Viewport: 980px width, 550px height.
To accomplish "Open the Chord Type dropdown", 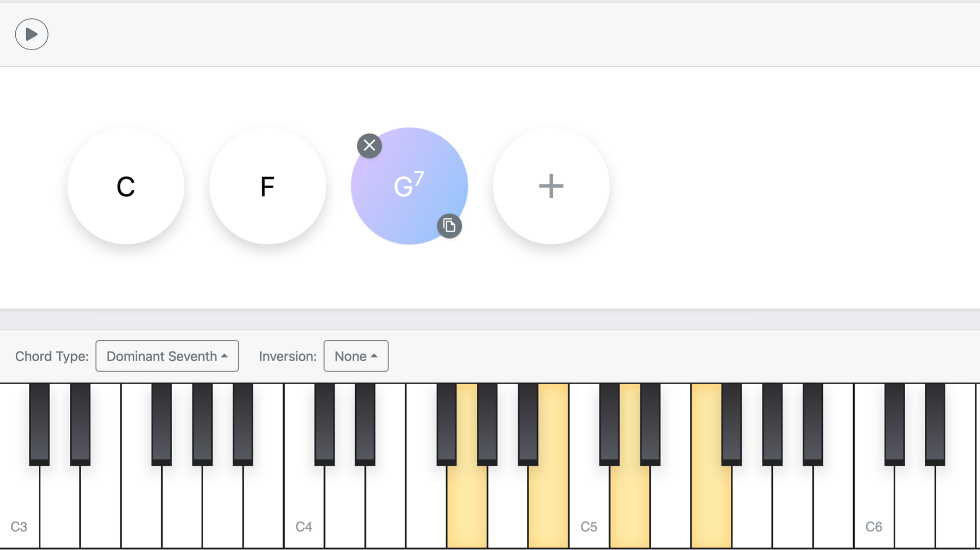I will coord(167,356).
